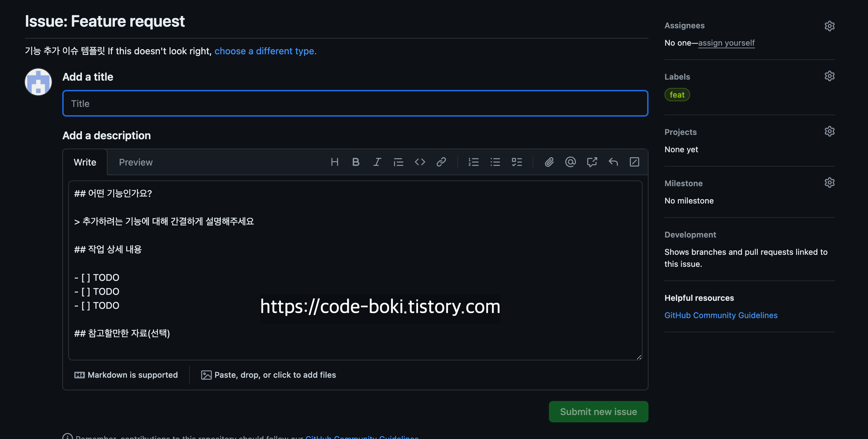Focus the issue Title input field
868x439 pixels.
(x=355, y=104)
